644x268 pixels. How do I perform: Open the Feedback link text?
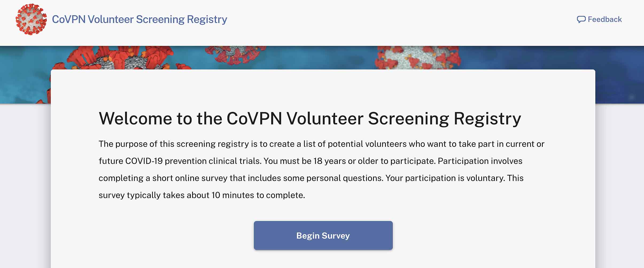coord(605,19)
